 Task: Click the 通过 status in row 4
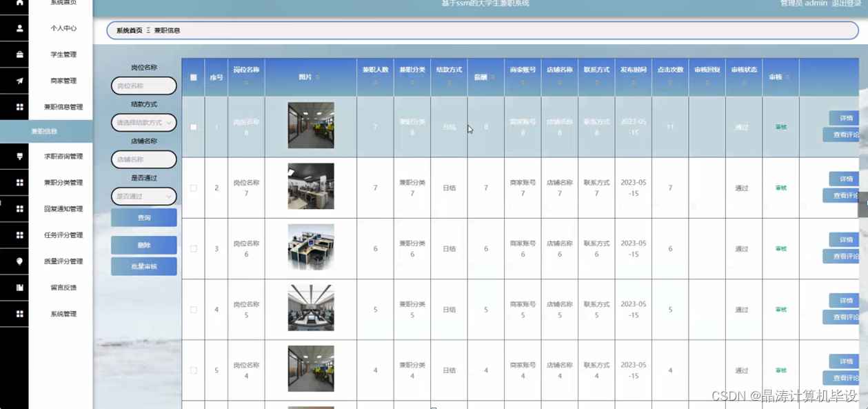tap(742, 310)
